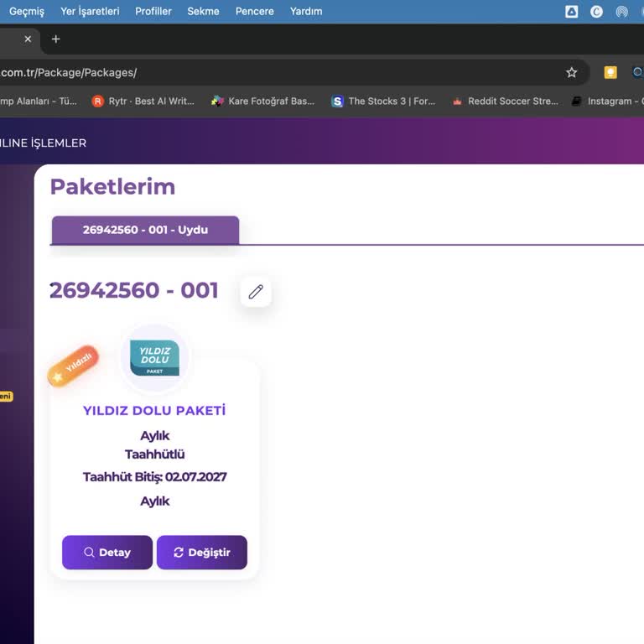Screen dimensions: 644x644
Task: Click the yellow extension icon in toolbar
Action: pyautogui.click(x=610, y=73)
